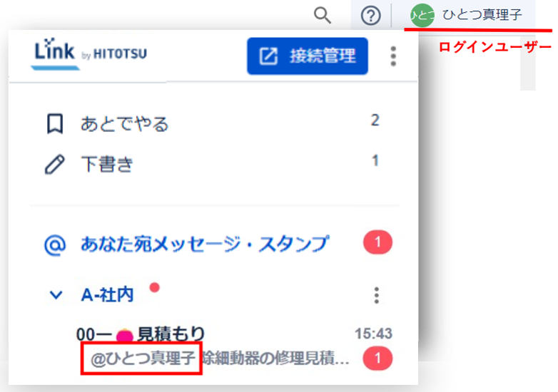558x392 pixels.
Task: Click the unread badge on 見積もり room
Action: point(377,359)
